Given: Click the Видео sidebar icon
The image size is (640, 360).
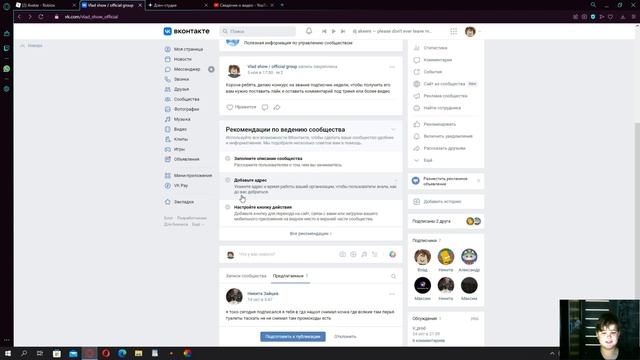Looking at the screenshot, I should (x=168, y=129).
